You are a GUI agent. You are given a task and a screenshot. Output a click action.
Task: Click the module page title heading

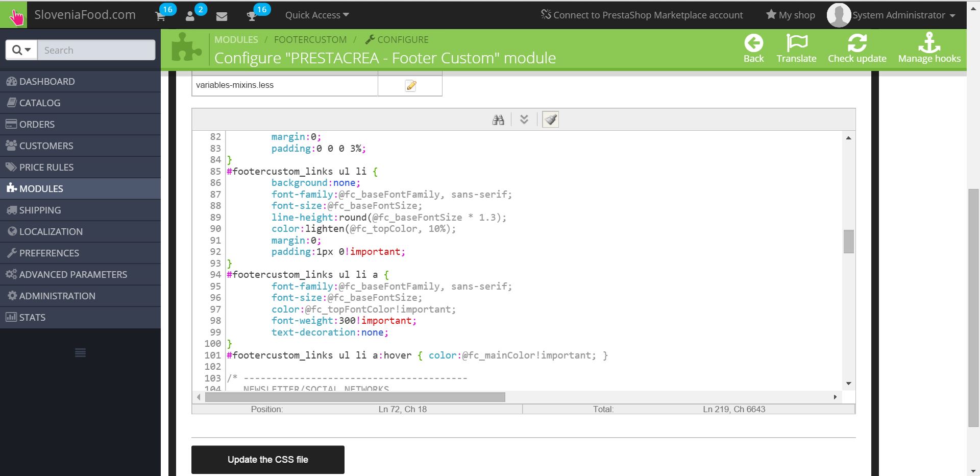(385, 58)
